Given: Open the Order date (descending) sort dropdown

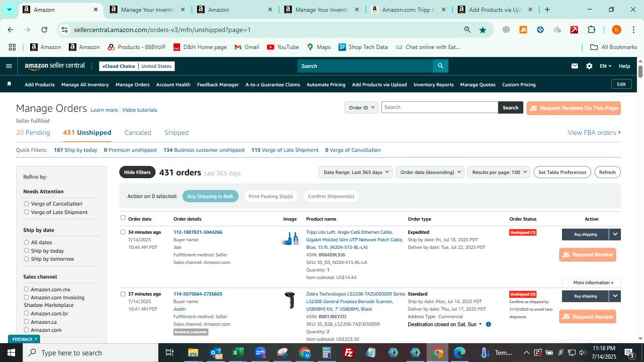Looking at the screenshot, I should 430,172.
